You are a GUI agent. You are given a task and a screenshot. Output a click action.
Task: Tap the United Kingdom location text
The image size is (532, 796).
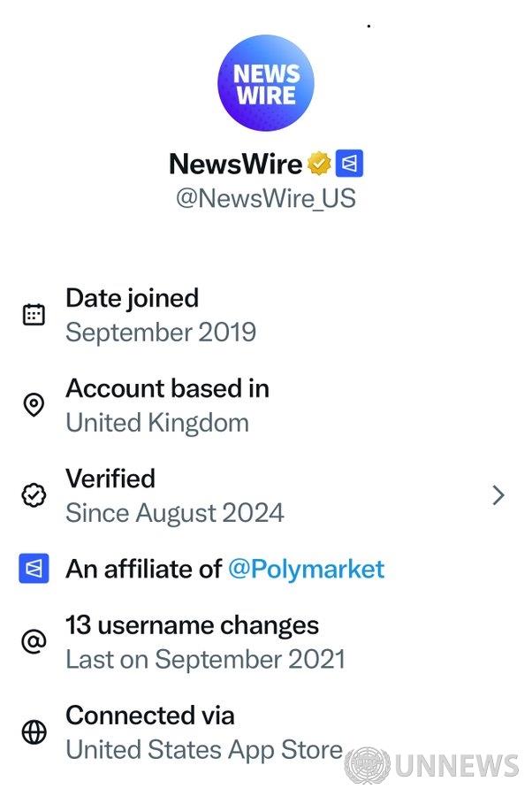[x=157, y=423]
